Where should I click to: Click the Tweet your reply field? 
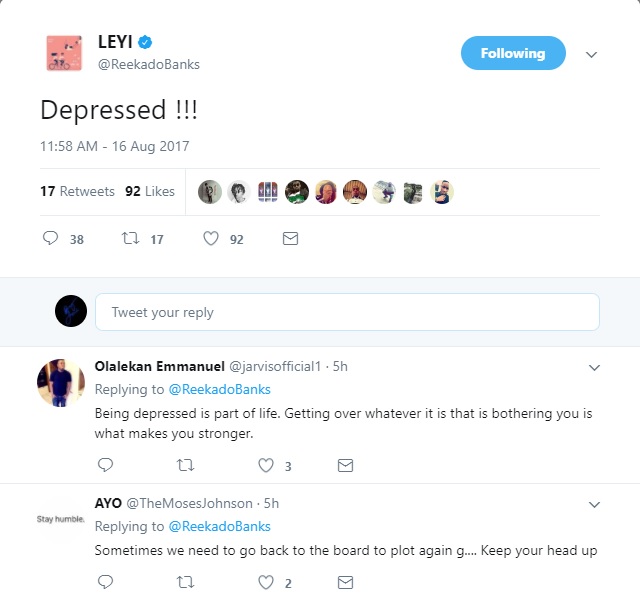[347, 312]
